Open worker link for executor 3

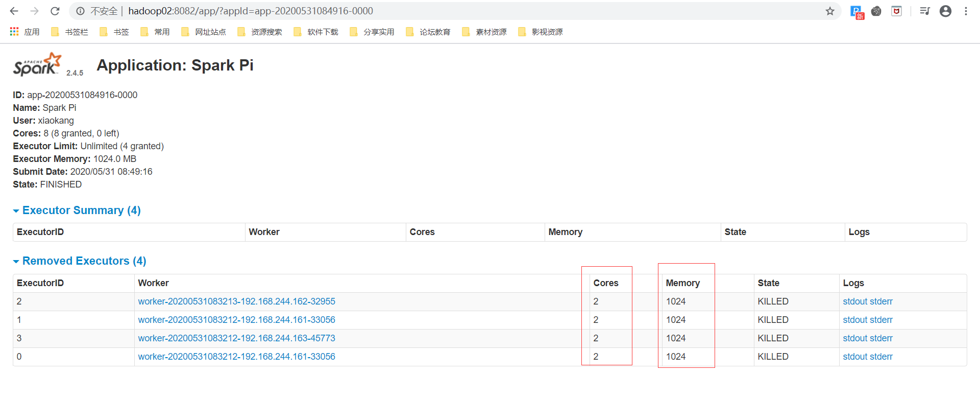(x=237, y=338)
